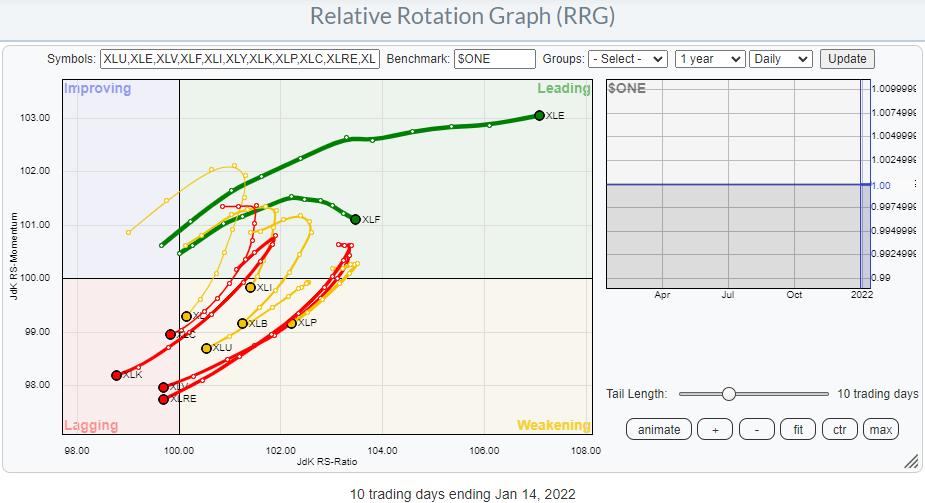This screenshot has width=925, height=503.
Task: Click the Benchmark input field
Action: pyautogui.click(x=494, y=59)
